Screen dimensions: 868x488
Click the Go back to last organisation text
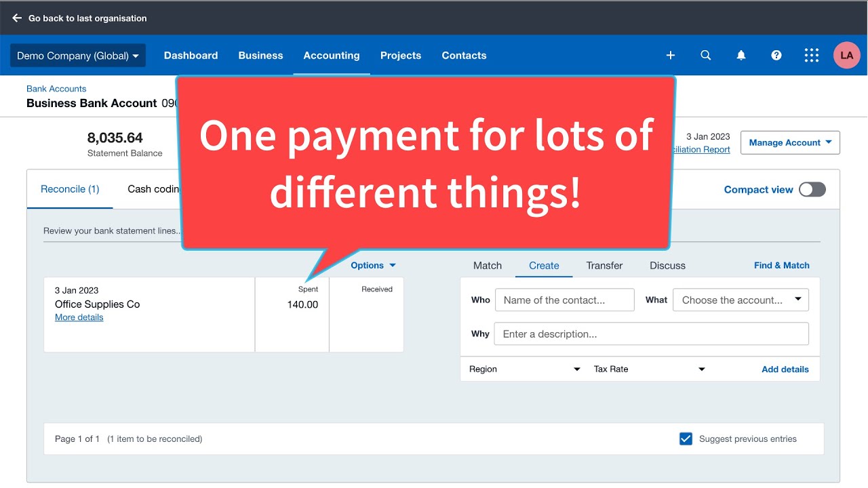pyautogui.click(x=87, y=18)
